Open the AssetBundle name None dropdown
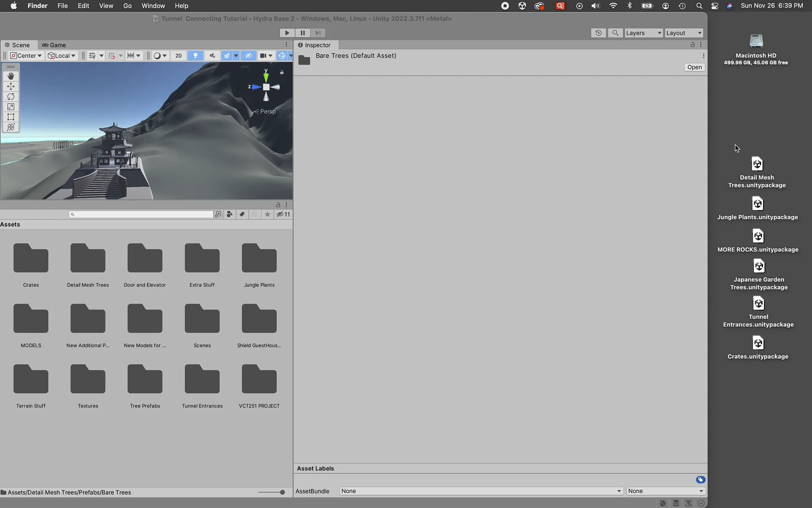Viewport: 812px width, 508px height. pyautogui.click(x=481, y=491)
